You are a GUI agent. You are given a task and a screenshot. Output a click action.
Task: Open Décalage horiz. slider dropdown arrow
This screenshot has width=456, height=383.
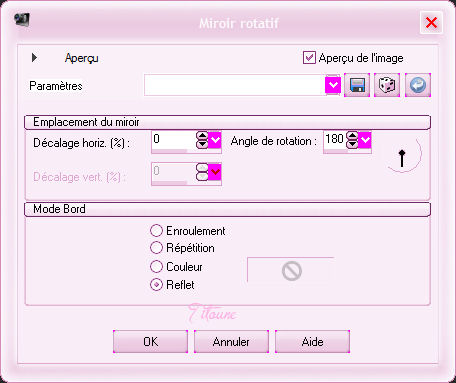(x=215, y=140)
